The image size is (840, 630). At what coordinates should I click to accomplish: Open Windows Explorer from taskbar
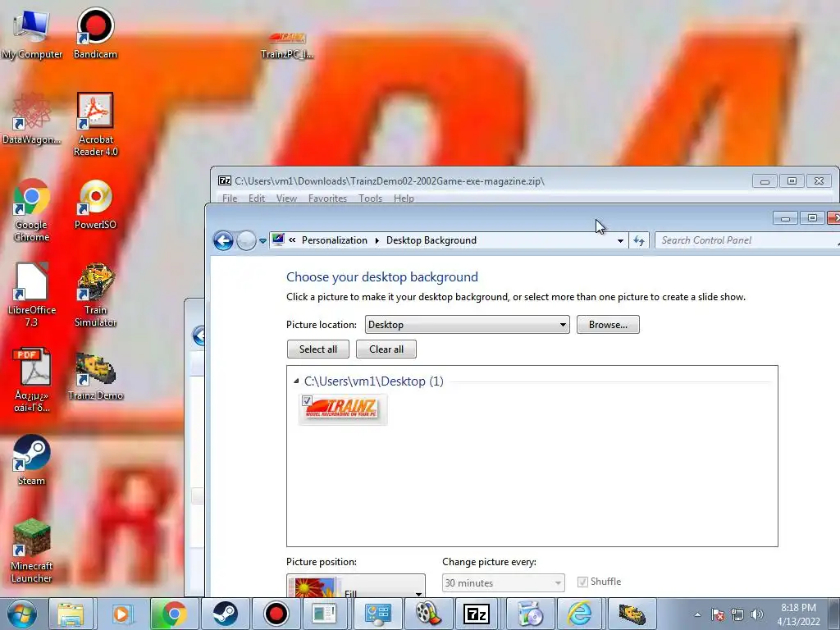tap(71, 614)
